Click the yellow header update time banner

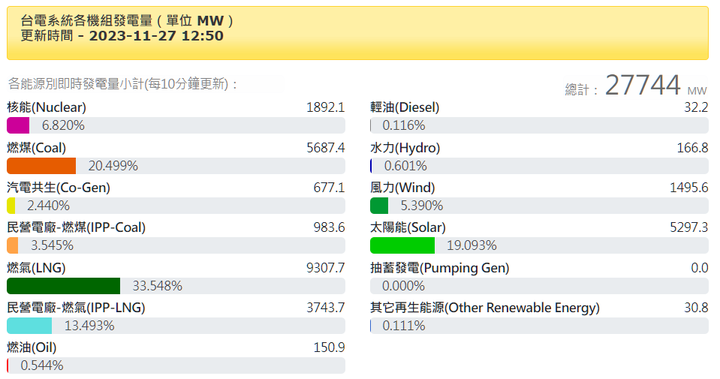[x=358, y=33]
